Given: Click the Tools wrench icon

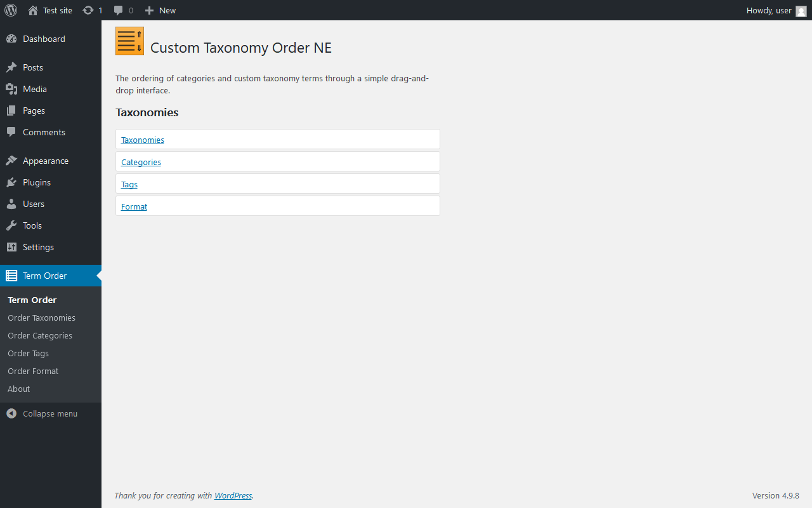Looking at the screenshot, I should (11, 225).
